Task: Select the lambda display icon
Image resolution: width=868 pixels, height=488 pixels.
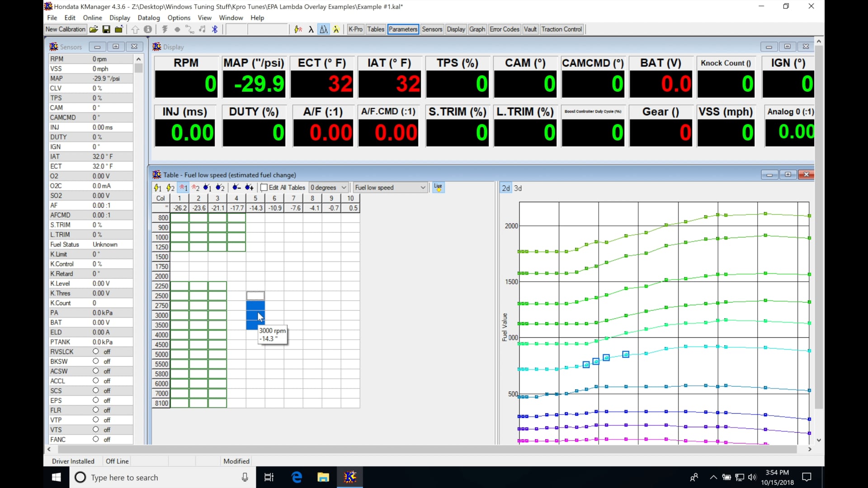Action: 311,29
